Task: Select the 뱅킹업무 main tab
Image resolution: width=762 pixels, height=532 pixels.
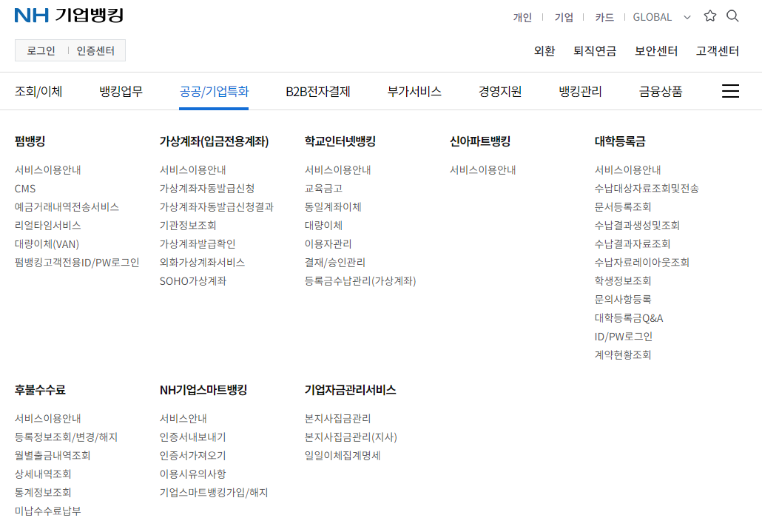Action: click(x=121, y=91)
